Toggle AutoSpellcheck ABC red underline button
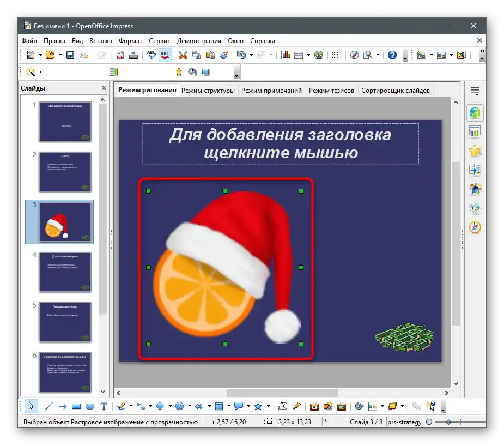Screen dimensions: 504x445 click(165, 55)
